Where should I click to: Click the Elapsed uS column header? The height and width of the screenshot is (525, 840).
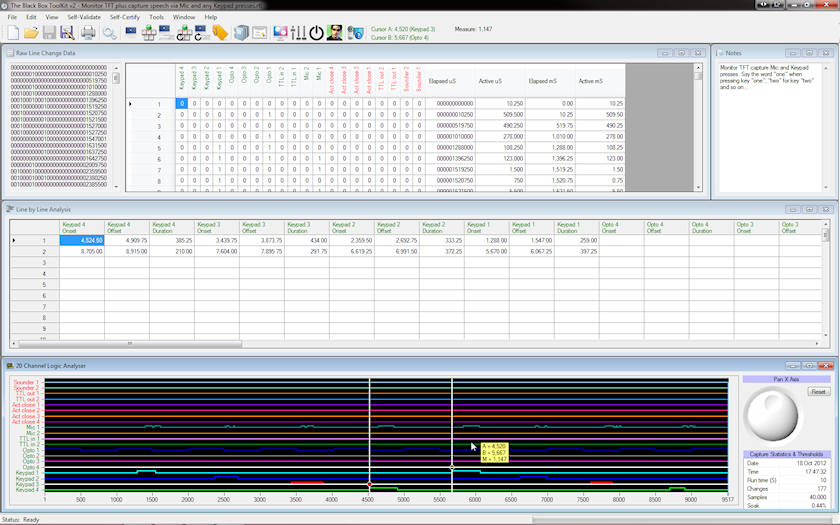442,81
